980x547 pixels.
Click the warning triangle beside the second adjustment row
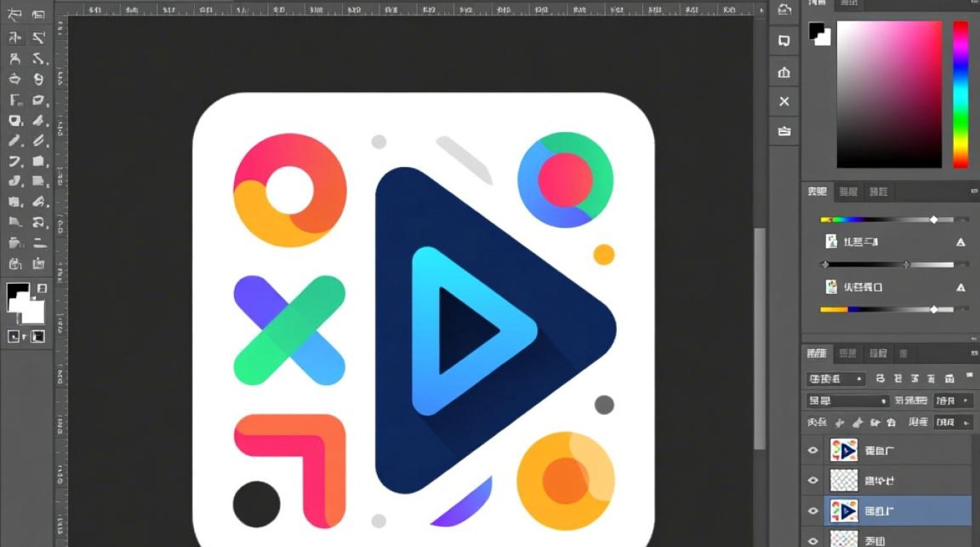(x=960, y=287)
